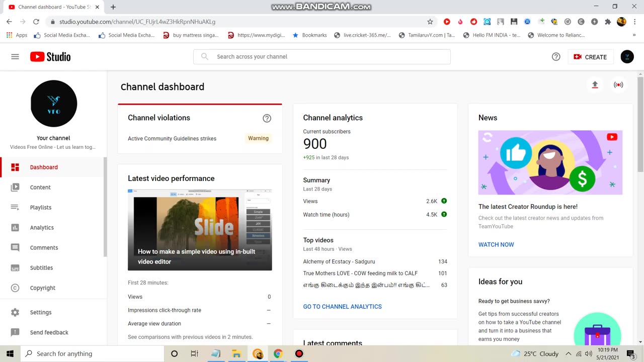Open Content in the sidebar
This screenshot has width=644, height=362.
[52, 187]
